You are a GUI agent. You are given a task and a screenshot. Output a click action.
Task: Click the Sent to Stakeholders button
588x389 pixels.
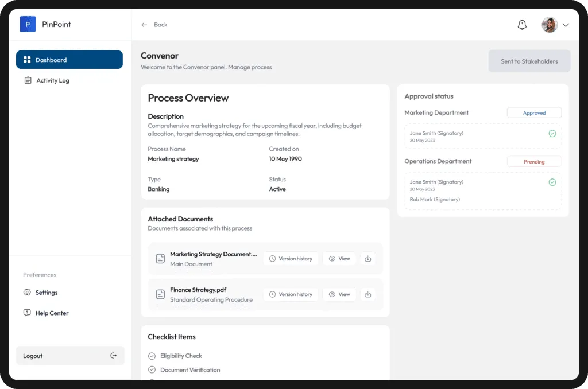point(529,61)
